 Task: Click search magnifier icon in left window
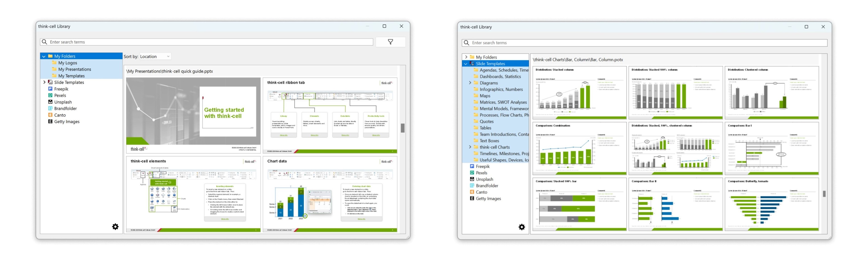[x=44, y=42]
